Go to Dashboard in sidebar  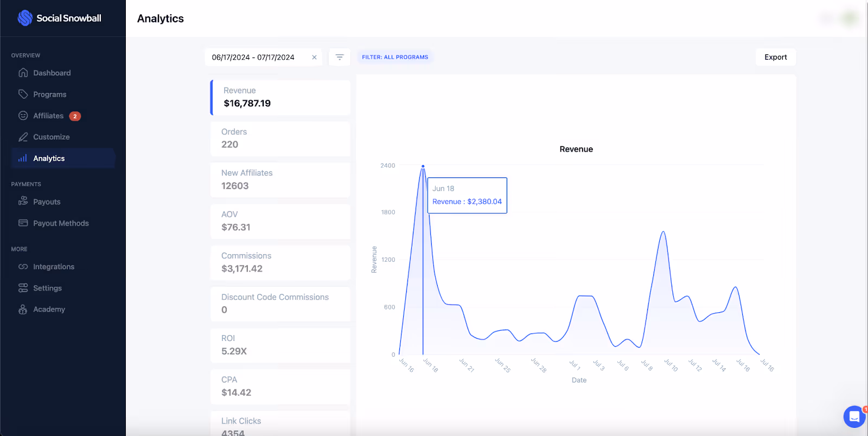point(52,73)
